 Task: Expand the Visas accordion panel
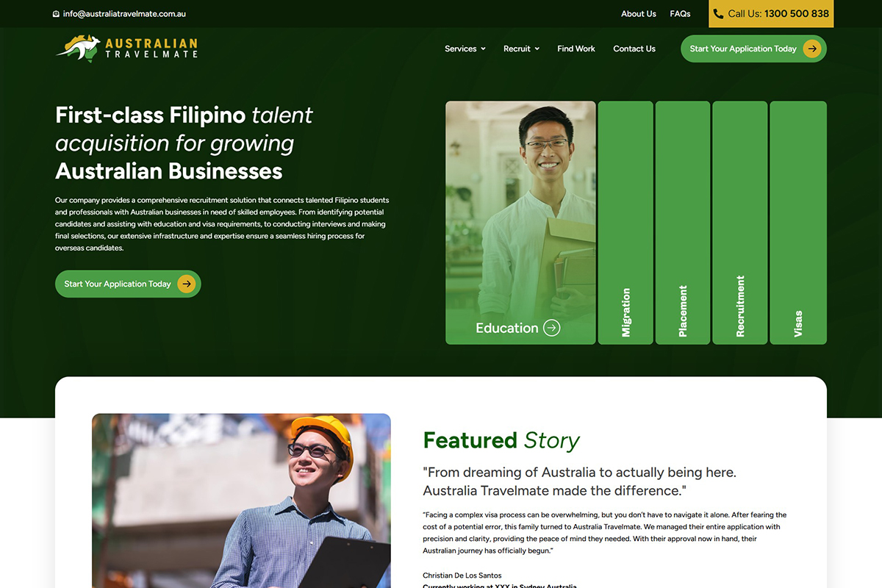click(x=798, y=223)
